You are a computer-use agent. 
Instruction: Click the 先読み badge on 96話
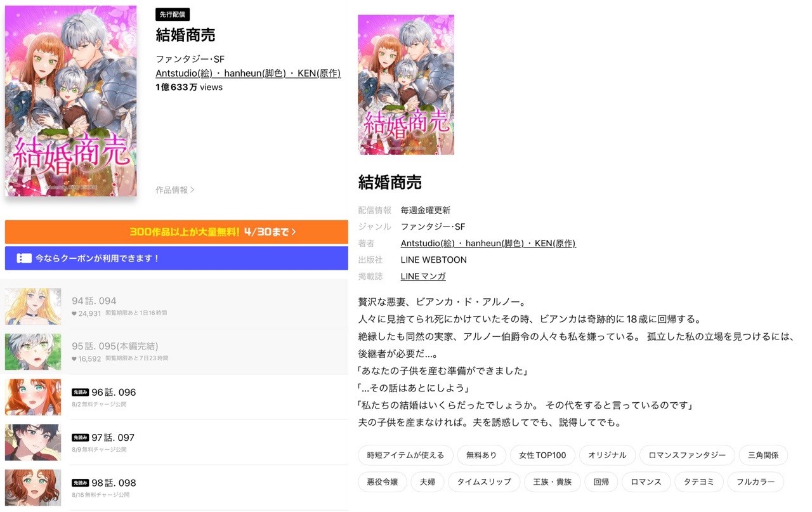point(80,392)
